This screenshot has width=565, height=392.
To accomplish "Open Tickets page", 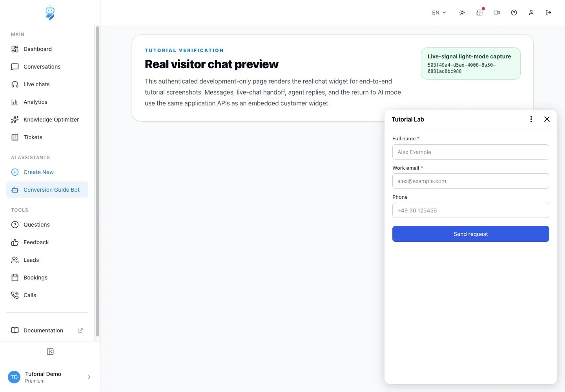I will click(x=47, y=137).
